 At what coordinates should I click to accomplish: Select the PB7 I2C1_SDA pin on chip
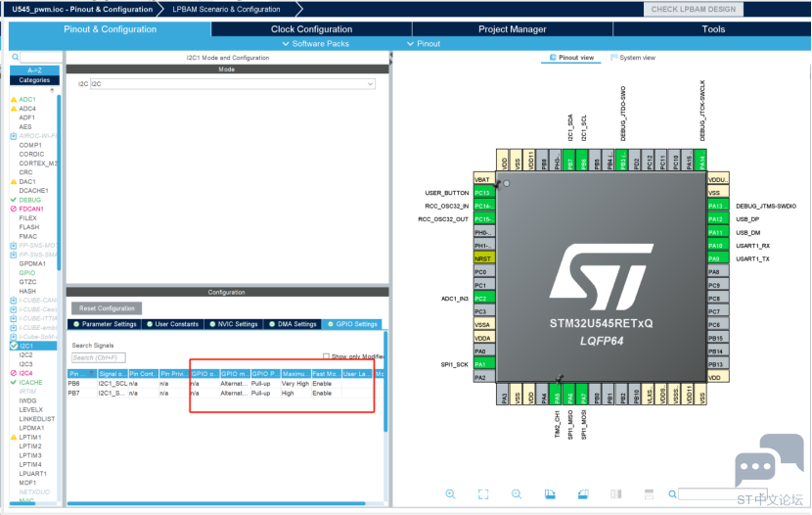click(x=569, y=161)
